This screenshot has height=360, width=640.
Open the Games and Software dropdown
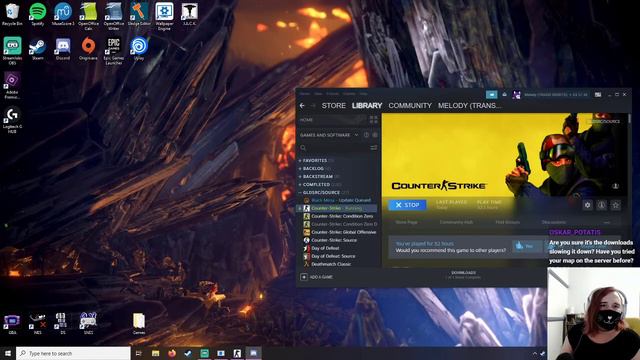coord(329,135)
